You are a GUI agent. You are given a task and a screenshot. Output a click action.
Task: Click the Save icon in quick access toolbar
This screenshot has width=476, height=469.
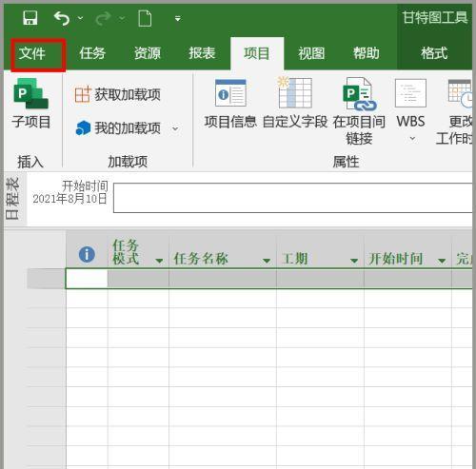(x=30, y=18)
